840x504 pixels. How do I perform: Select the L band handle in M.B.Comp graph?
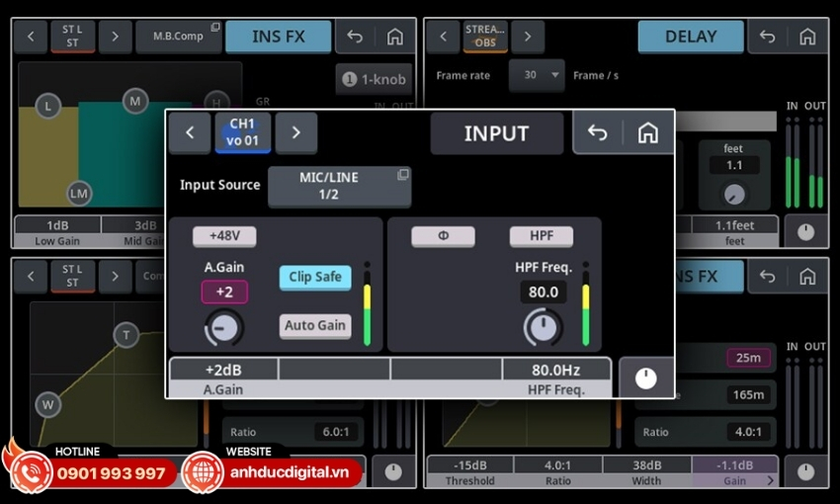pyautogui.click(x=48, y=106)
